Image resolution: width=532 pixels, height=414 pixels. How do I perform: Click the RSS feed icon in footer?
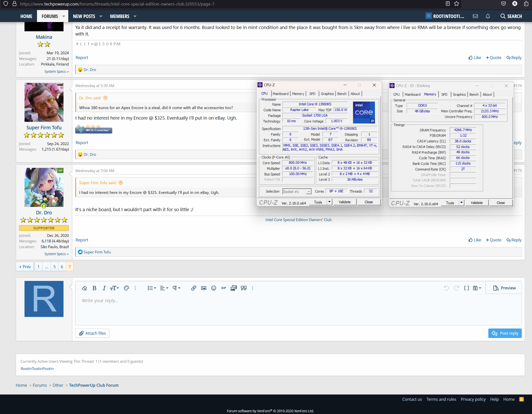tap(521, 399)
